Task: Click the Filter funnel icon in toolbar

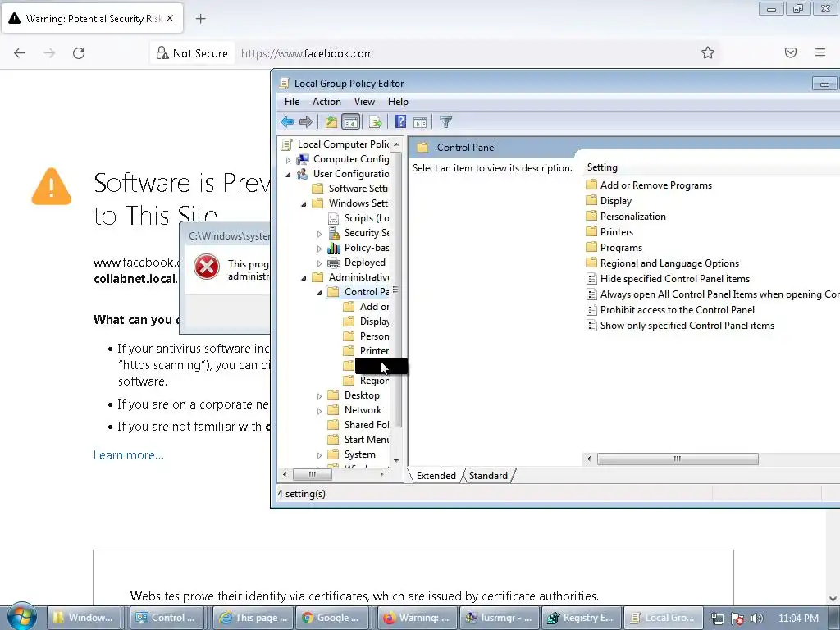Action: tap(445, 122)
